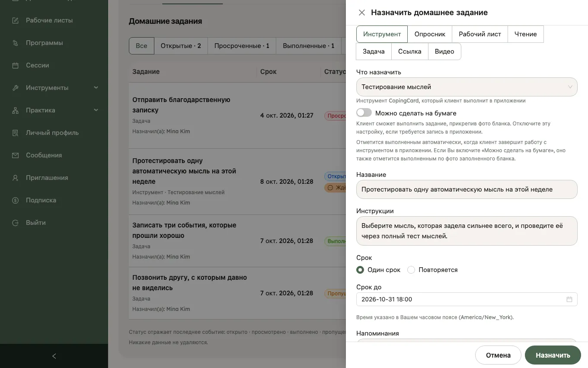Image resolution: width=588 pixels, height=368 pixels.
Task: Click the Подписка dollar icon
Action: (x=16, y=200)
